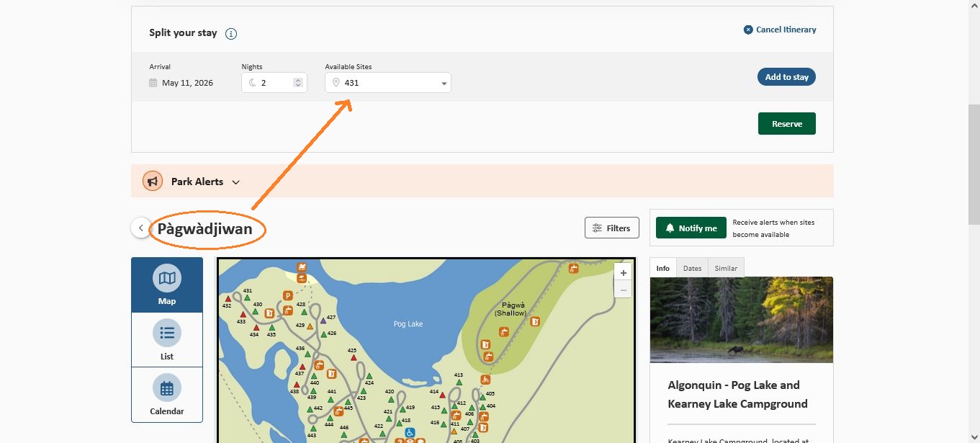Screen dimensions: 980x443
Task: Click the parking icon on the map
Action: (287, 295)
